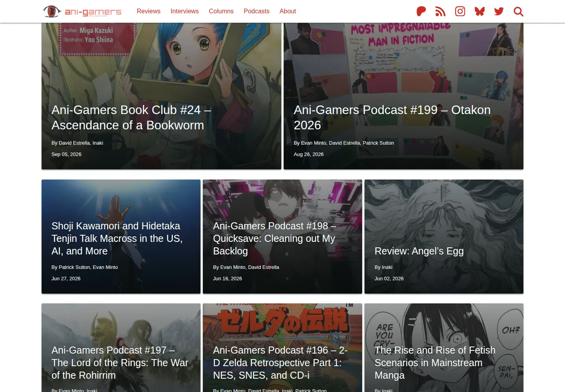Open 'Podcast #197 – Lord of the Rings' title
The width and height of the screenshot is (565, 392).
(x=120, y=363)
